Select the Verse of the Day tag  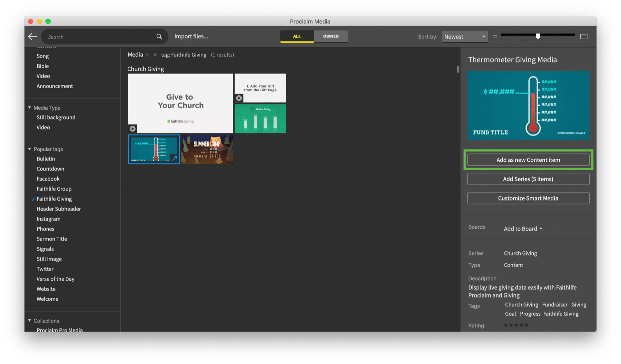pos(56,279)
